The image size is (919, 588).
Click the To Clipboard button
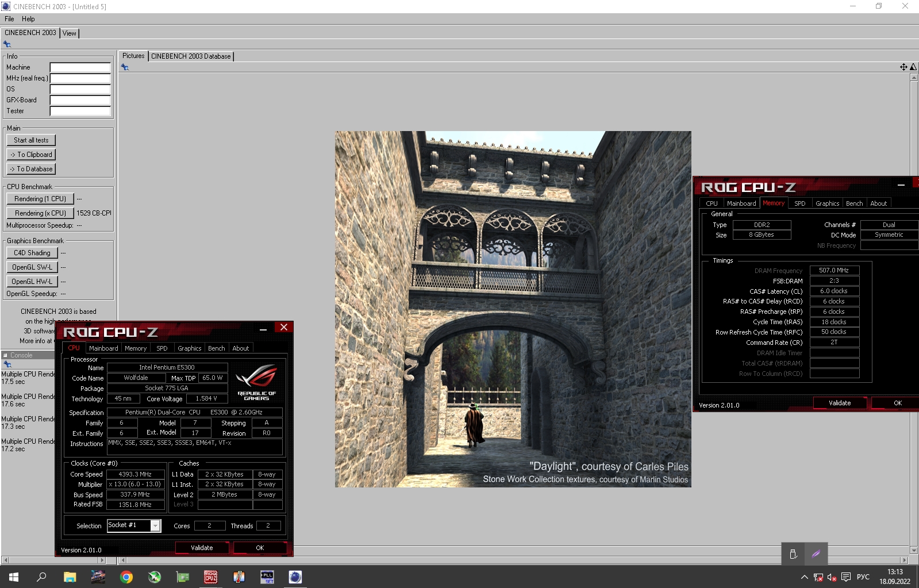point(31,155)
